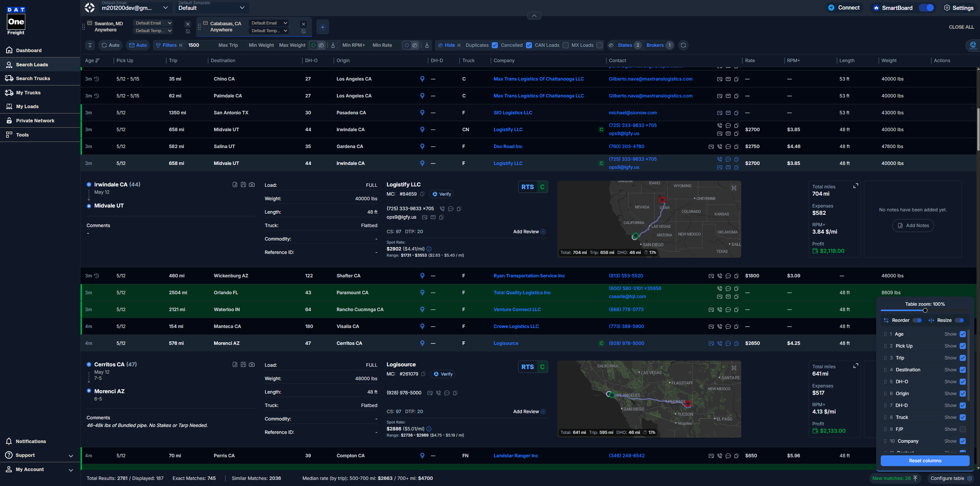Expand the My Account menu

click(40, 469)
